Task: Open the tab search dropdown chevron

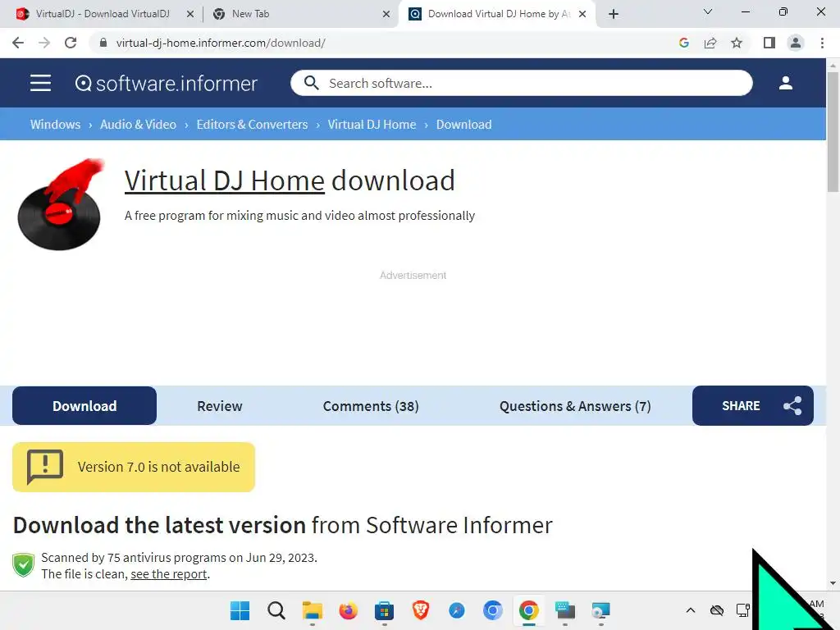Action: point(708,11)
